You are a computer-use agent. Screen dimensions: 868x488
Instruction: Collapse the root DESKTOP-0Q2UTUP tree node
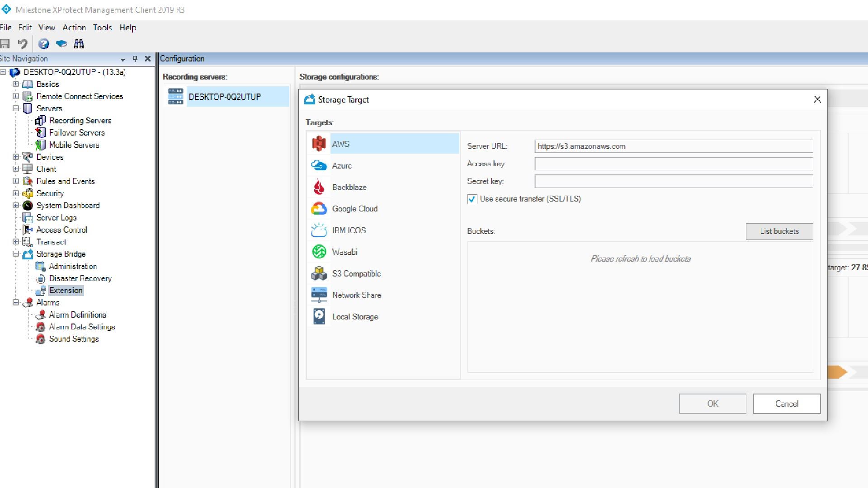coord(3,72)
